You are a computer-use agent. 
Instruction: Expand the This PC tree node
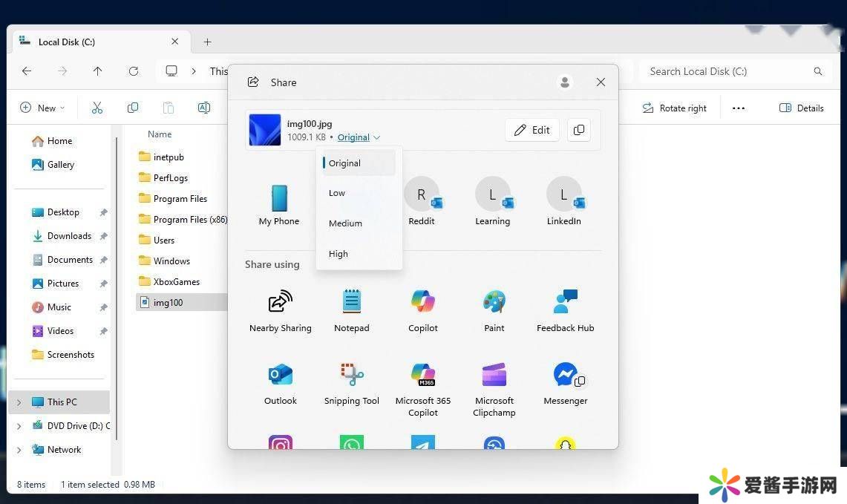[19, 402]
